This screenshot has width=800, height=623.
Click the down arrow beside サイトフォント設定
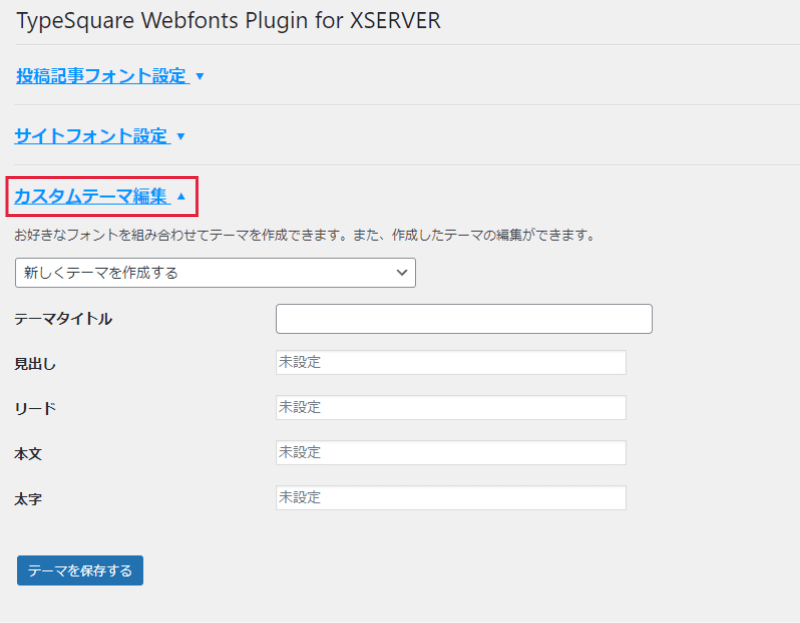tap(181, 136)
